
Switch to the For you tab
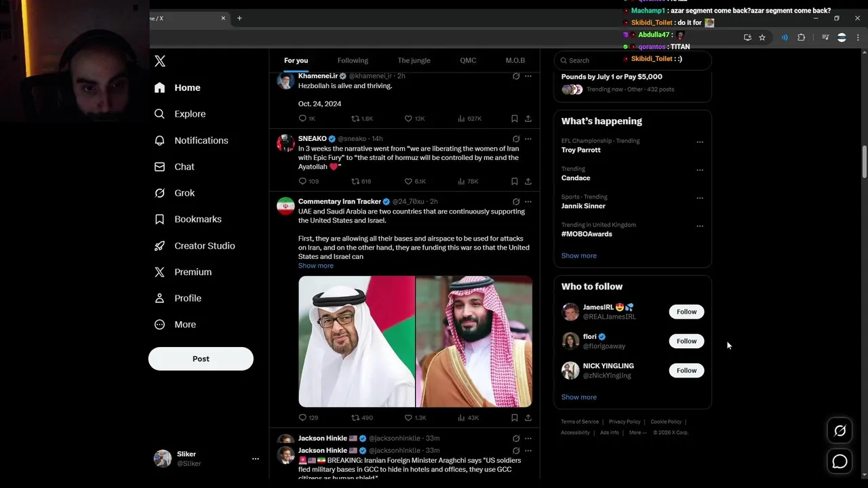click(296, 60)
